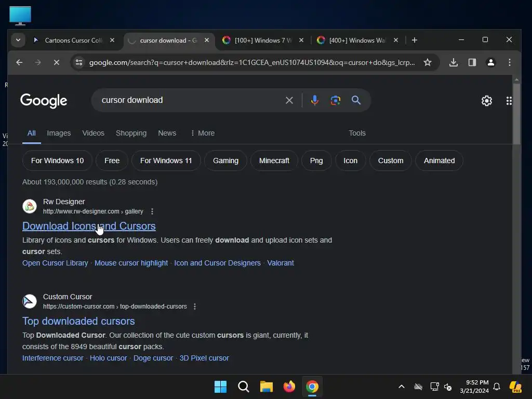Open the Chrome three-dot menu
Viewport: 532px width, 399px height.
(510, 62)
